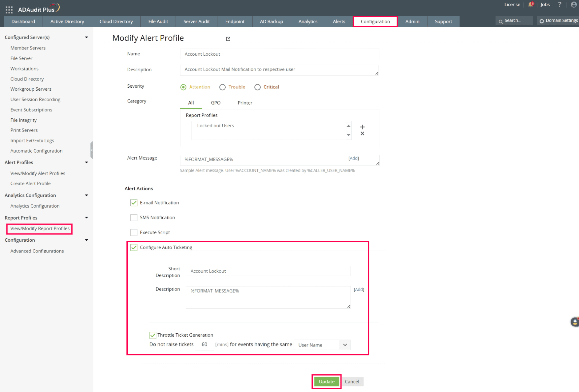Enable SMS Notification checkbox

134,218
